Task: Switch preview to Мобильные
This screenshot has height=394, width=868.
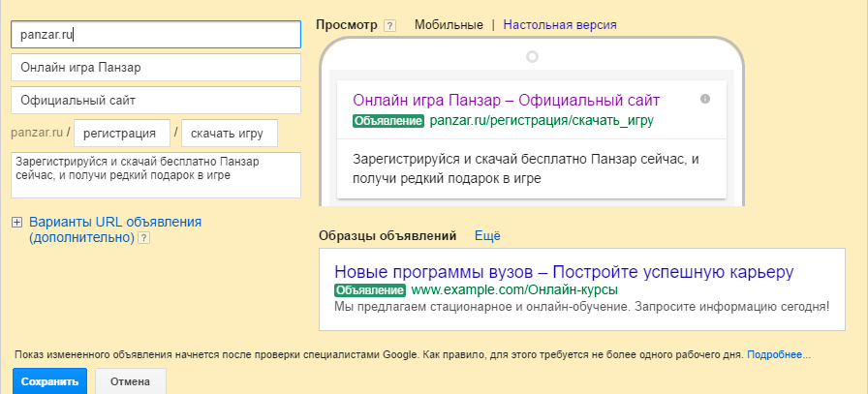Action: 449,25
